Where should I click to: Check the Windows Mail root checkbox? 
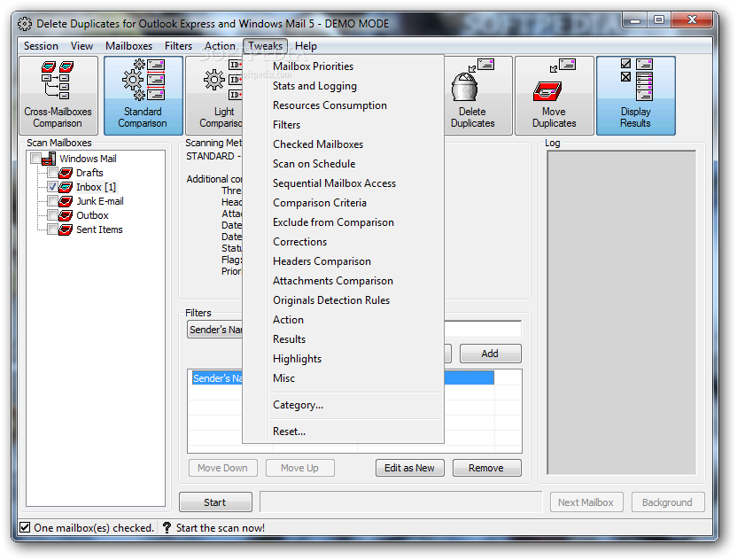(x=35, y=159)
